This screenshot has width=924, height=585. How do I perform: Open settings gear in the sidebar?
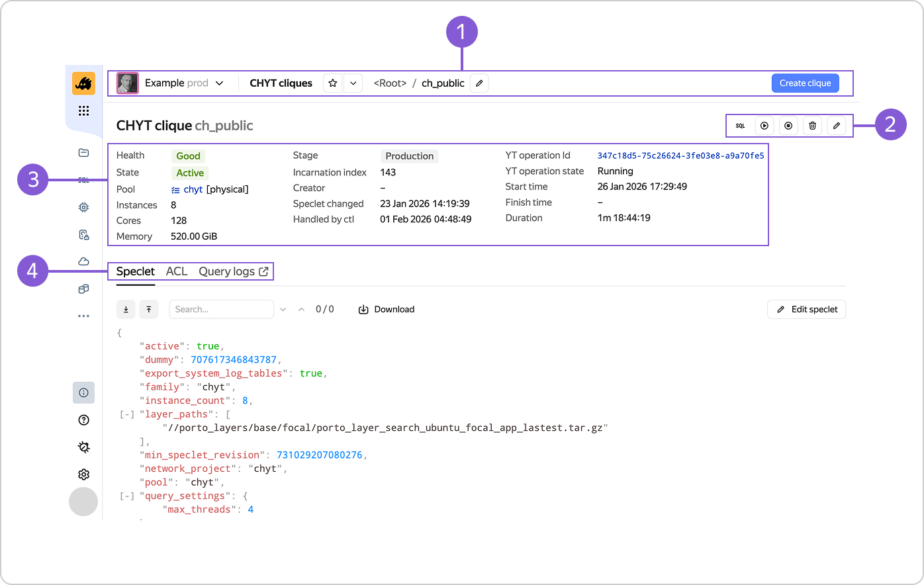83,474
